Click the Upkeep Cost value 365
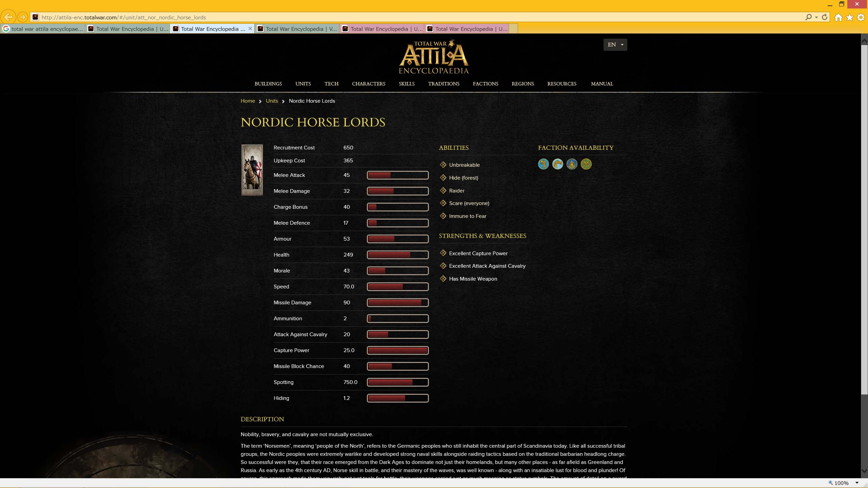 tap(348, 161)
